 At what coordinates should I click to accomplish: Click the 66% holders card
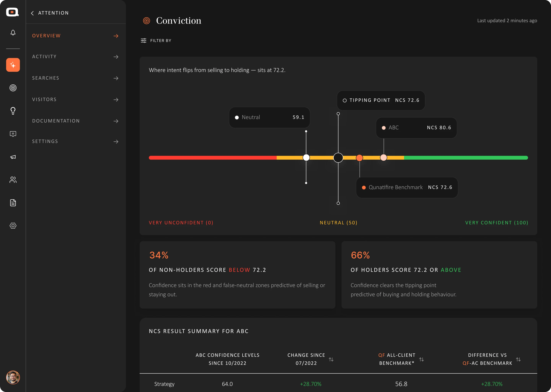tap(439, 275)
